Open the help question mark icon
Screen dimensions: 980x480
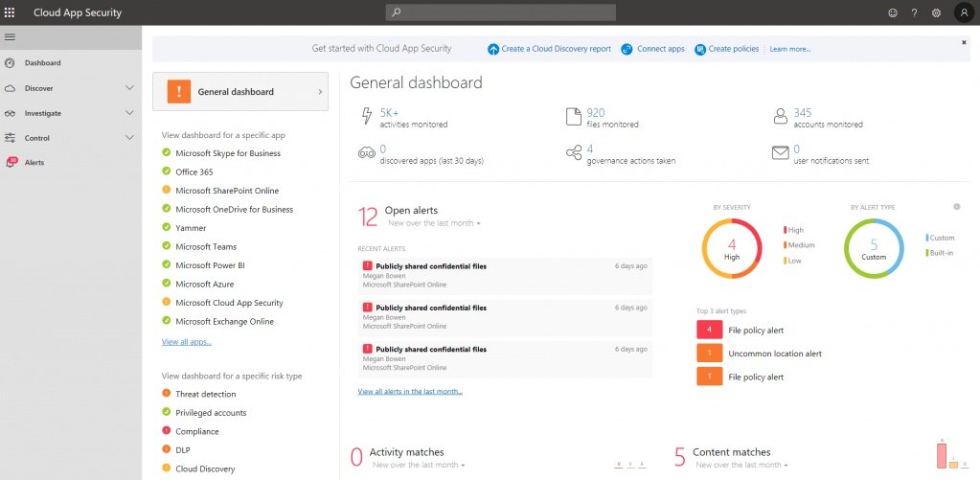click(x=914, y=12)
